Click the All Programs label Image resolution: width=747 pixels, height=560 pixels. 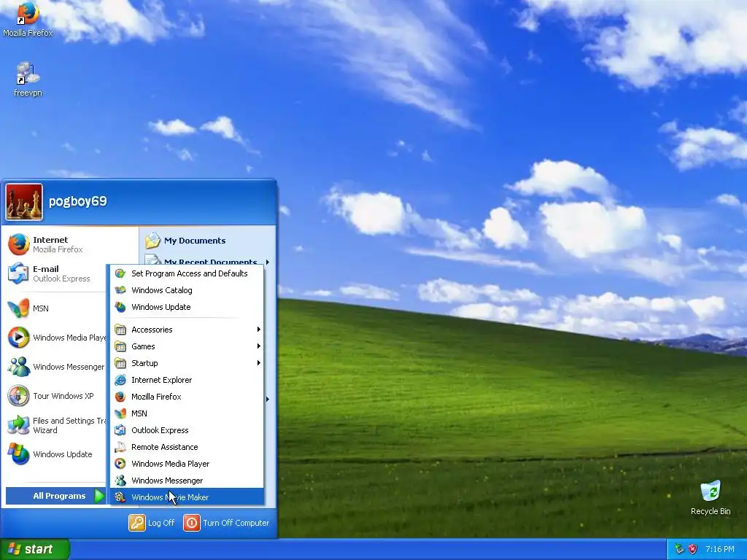pyautogui.click(x=59, y=496)
